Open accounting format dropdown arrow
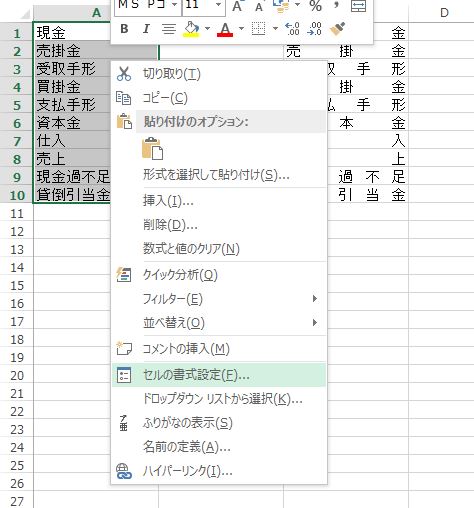Image resolution: width=474 pixels, height=508 pixels. coord(297,5)
